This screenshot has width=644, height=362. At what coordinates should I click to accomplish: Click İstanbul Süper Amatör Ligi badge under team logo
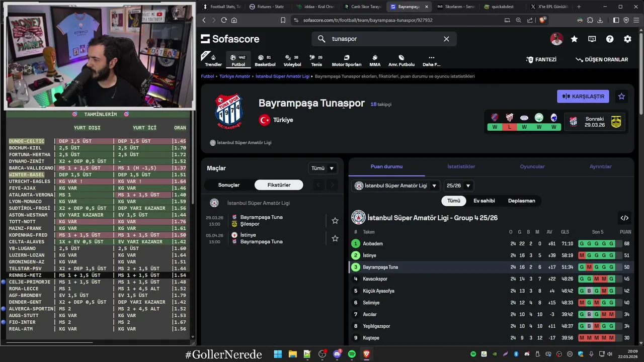[240, 143]
